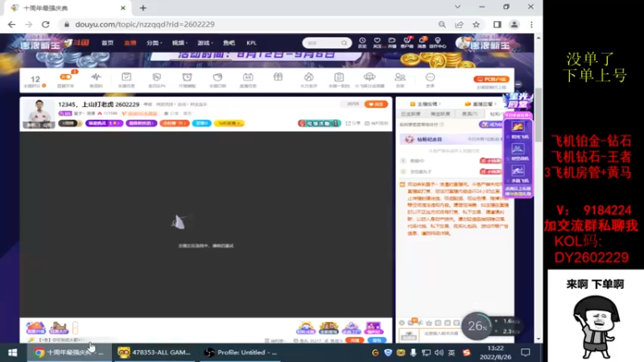Click the yellow pill badge under title
The image size is (644, 362).
[x=229, y=123]
